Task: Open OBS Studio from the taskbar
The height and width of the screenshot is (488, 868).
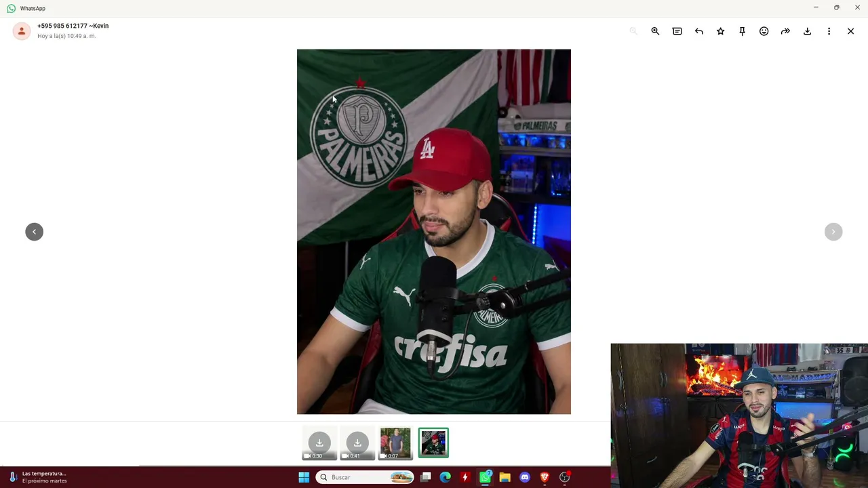Action: coord(564,477)
